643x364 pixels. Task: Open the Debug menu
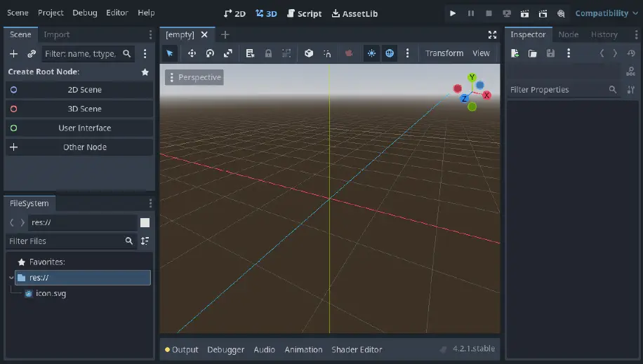[85, 13]
